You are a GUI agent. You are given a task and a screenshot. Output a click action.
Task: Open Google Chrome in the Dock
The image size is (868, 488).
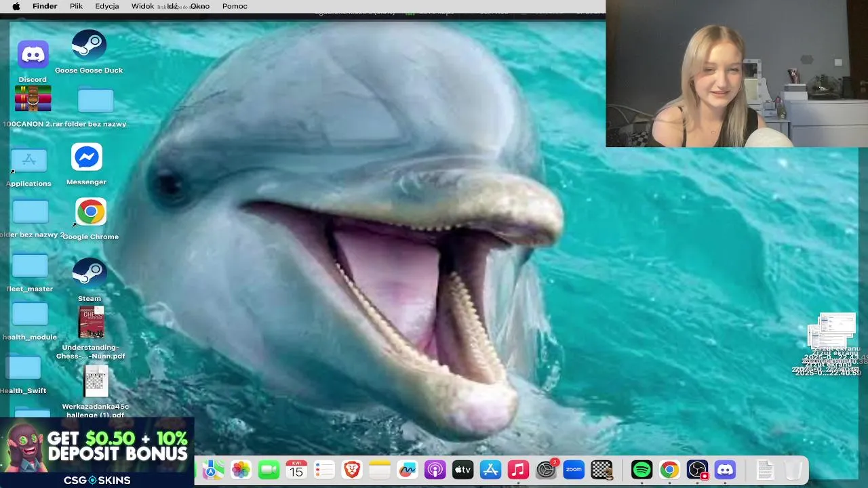(669, 470)
